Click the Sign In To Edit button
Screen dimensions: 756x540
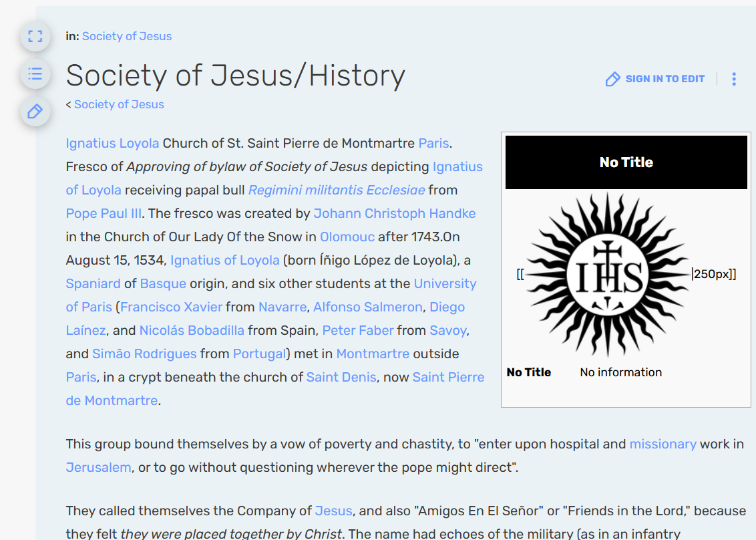coord(655,79)
